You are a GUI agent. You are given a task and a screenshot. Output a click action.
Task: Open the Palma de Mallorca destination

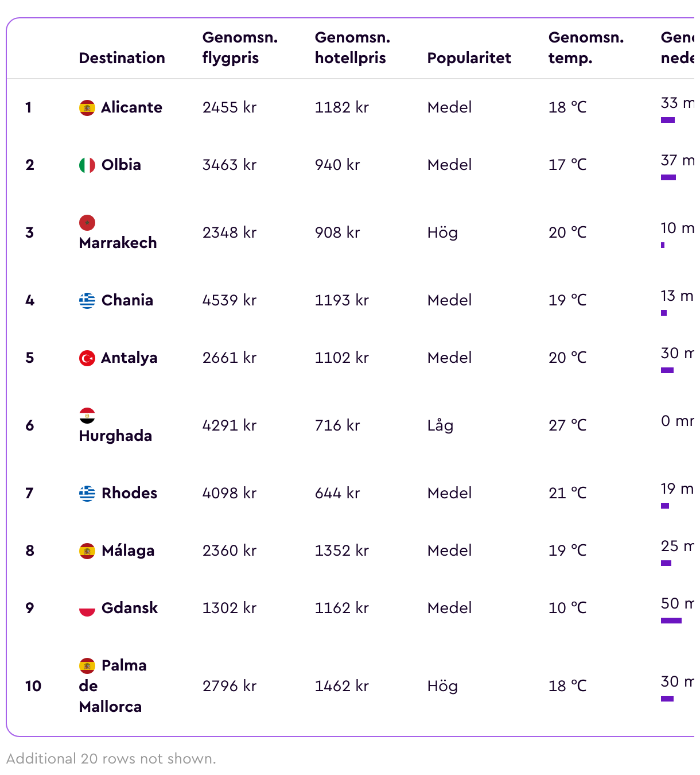pos(112,686)
